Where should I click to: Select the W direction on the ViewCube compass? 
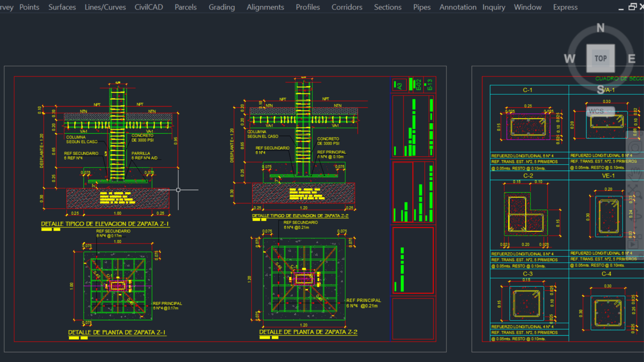pos(569,59)
